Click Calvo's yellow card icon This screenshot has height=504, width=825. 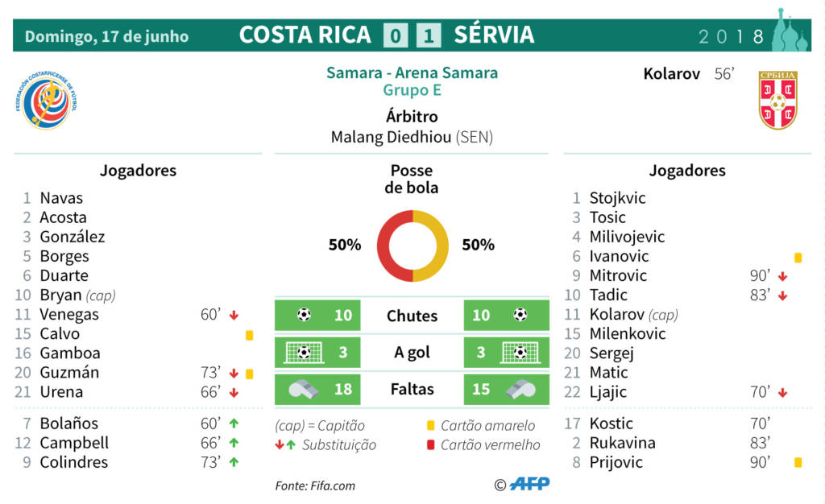coord(250,335)
